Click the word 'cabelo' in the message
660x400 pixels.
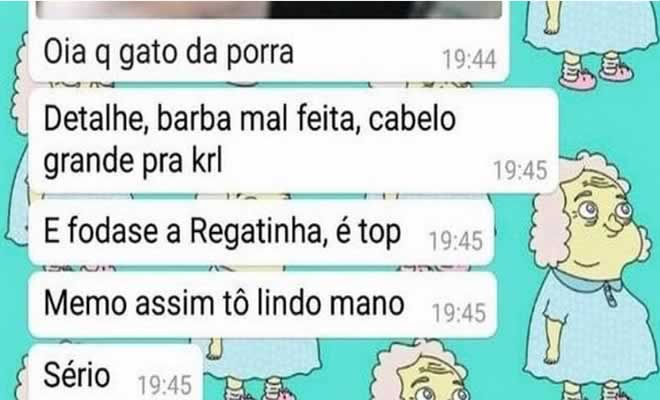tap(412, 119)
